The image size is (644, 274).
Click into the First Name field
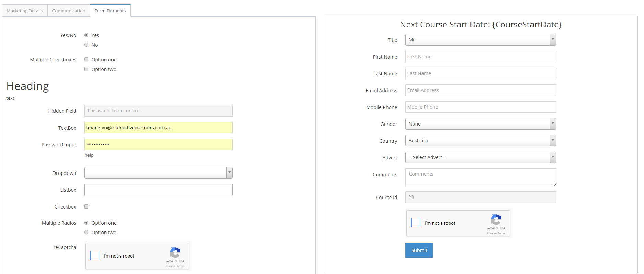(480, 57)
